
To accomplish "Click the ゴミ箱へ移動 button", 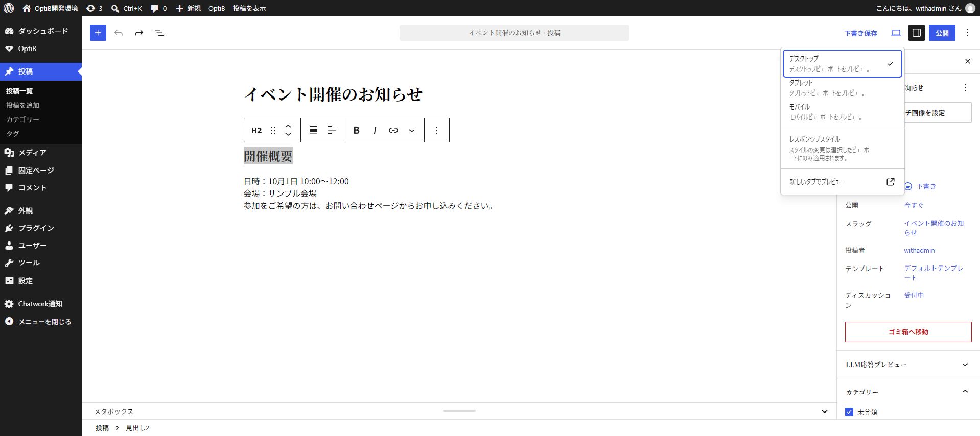I will click(x=908, y=332).
